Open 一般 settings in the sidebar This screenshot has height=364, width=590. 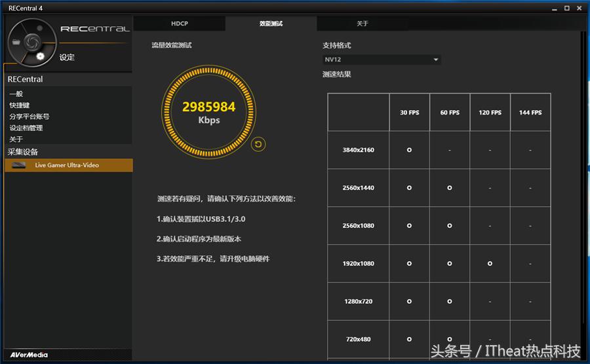coord(16,94)
